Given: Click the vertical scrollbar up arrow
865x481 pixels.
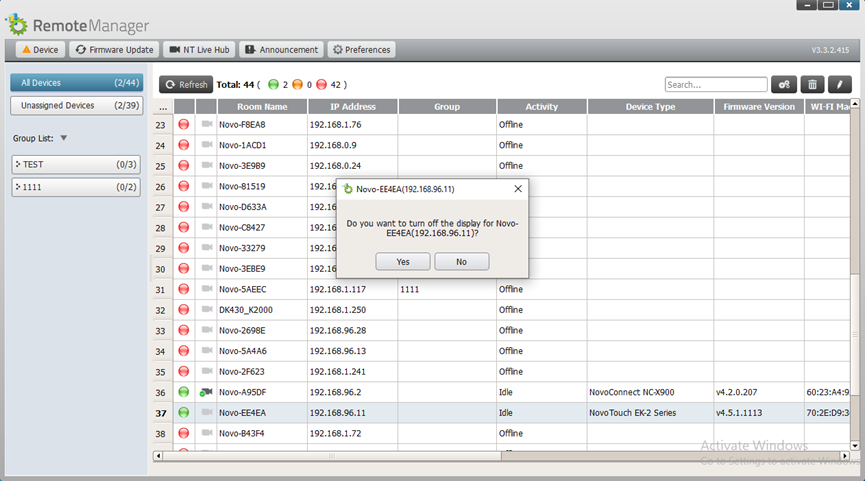Looking at the screenshot, I should (x=855, y=103).
